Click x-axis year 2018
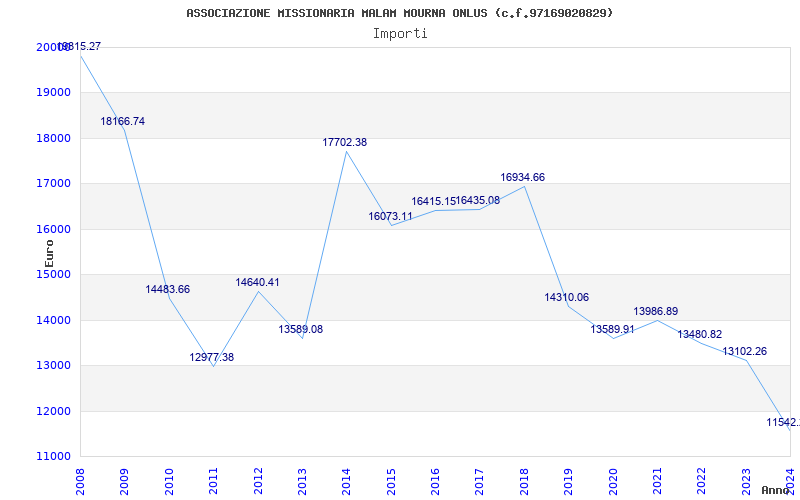The width and height of the screenshot is (800, 500). click(x=524, y=482)
